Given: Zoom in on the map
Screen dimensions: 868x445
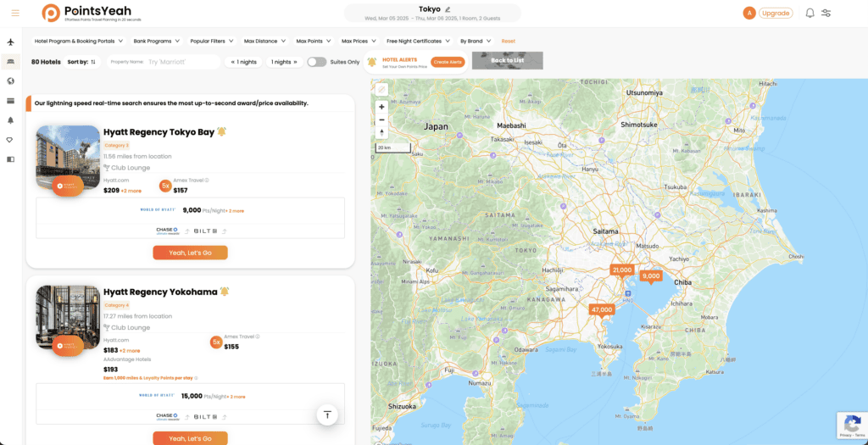Looking at the screenshot, I should click(x=381, y=107).
